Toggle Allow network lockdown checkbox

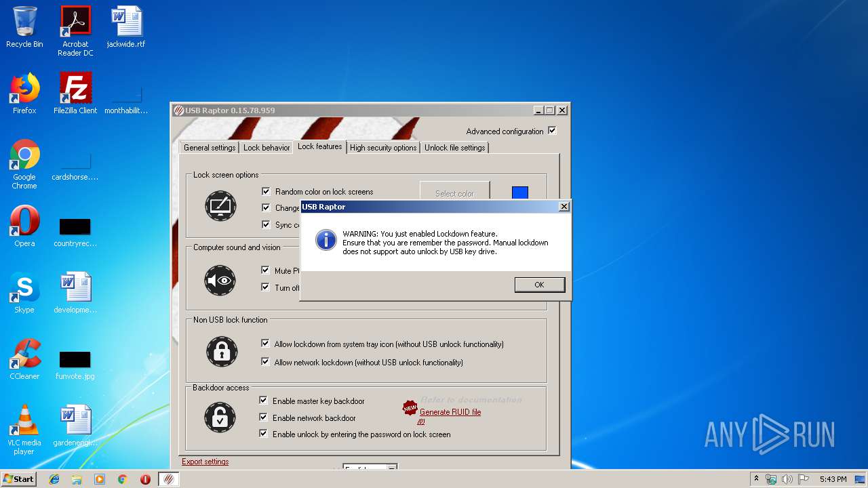coord(265,362)
